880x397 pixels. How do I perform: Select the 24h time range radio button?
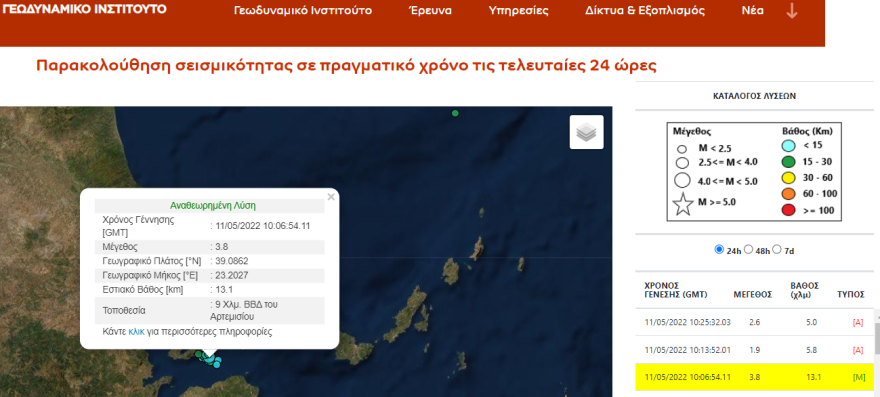pos(719,249)
